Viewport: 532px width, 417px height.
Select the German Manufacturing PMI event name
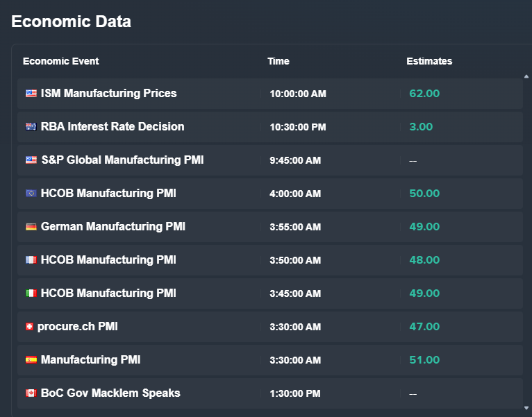click(x=113, y=226)
